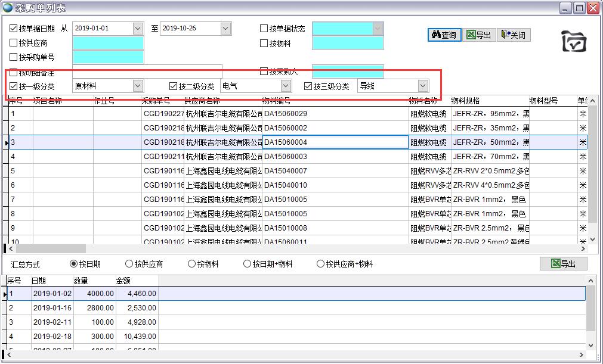Expand the 原材料 first-level category dropdown
603x364 pixels.
pos(138,86)
